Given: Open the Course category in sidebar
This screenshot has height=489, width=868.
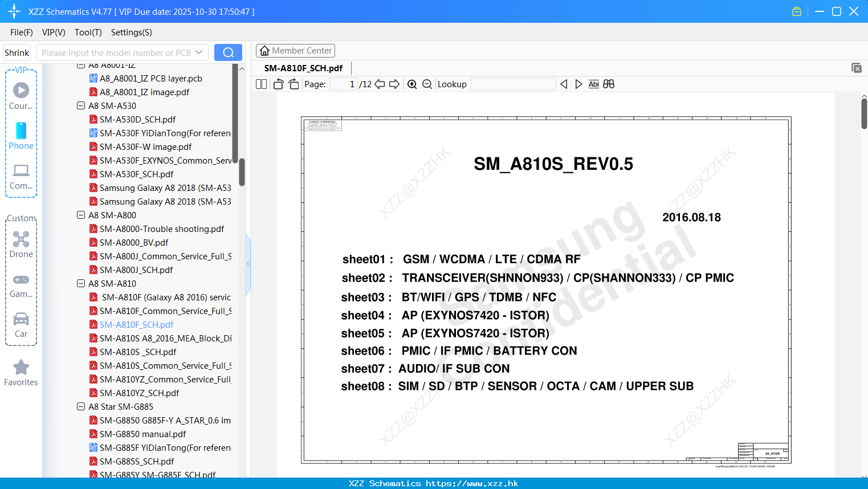Looking at the screenshot, I should coord(21,96).
